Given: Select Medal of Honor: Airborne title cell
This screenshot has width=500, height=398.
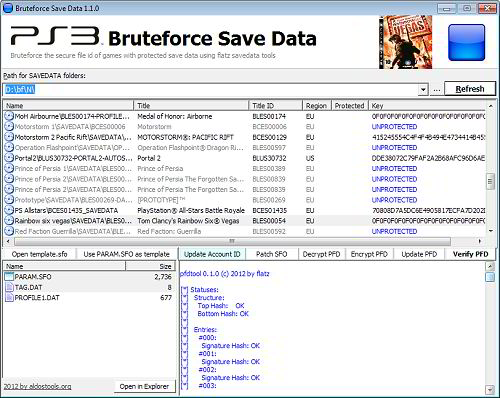Looking at the screenshot, I should tap(175, 116).
